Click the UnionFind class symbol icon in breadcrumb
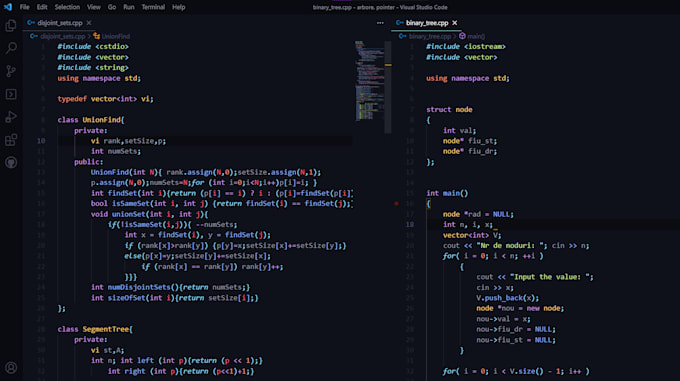The image size is (680, 381). (96, 36)
